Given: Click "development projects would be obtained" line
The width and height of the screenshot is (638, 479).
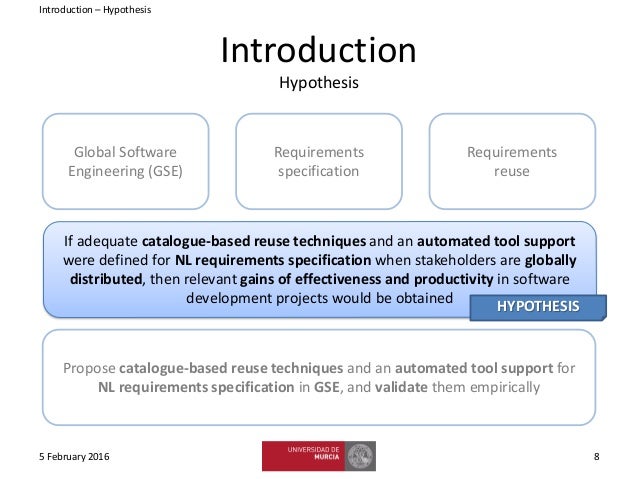Looking at the screenshot, I should click(319, 298).
